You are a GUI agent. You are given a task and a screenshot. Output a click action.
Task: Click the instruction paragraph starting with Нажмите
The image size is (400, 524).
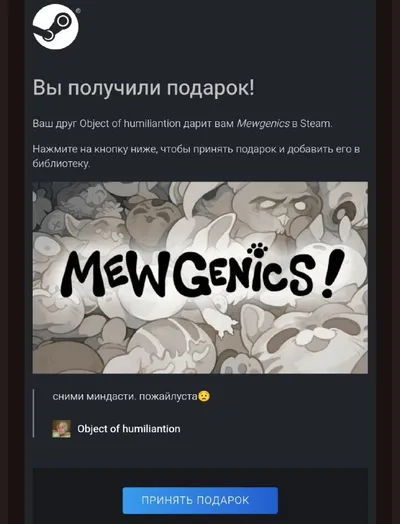196,156
